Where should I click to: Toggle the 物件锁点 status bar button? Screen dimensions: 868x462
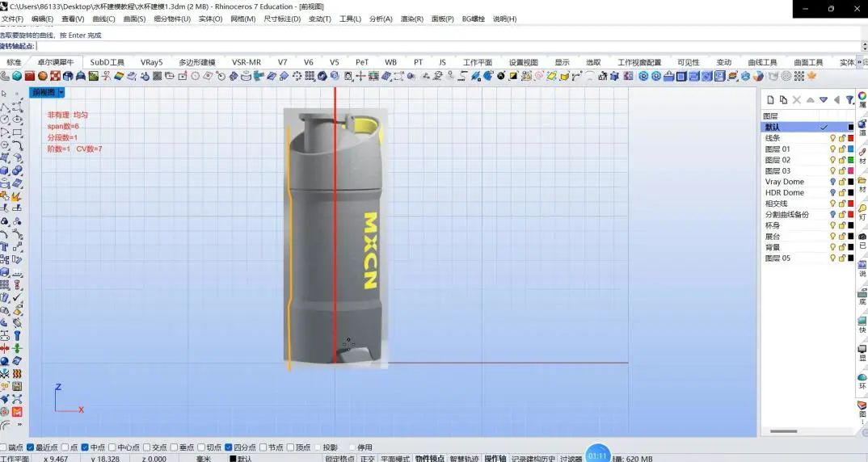coord(430,458)
